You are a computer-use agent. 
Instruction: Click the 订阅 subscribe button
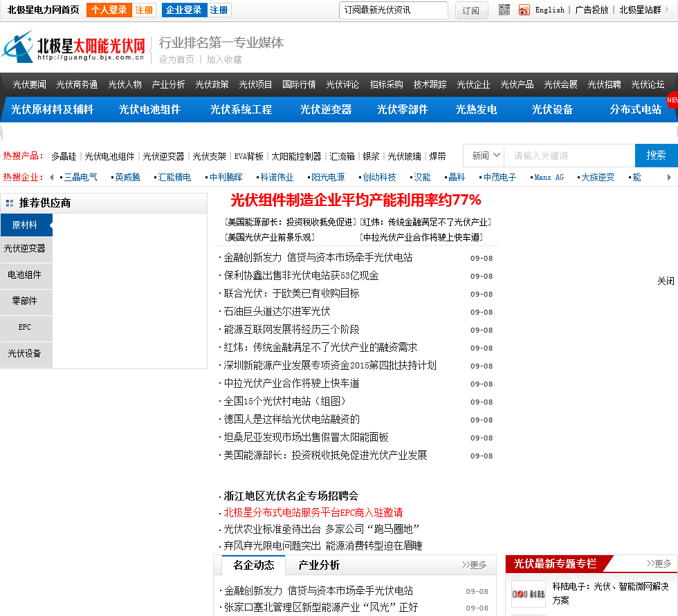coord(471,10)
